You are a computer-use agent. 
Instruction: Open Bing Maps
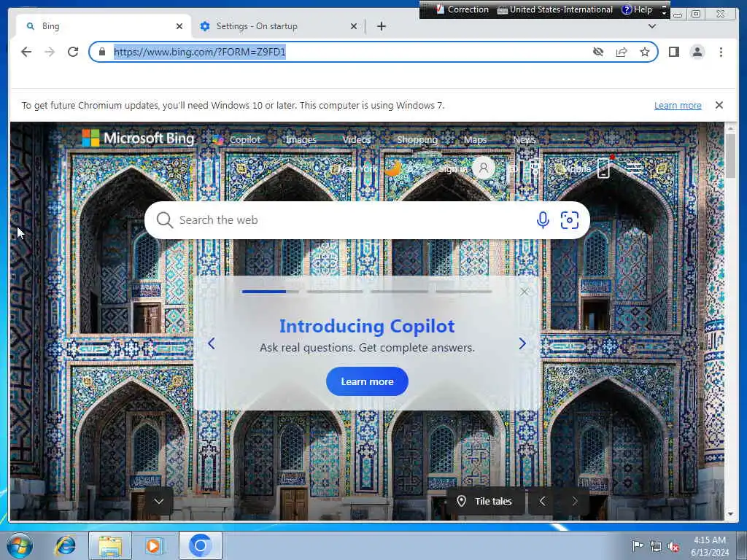pyautogui.click(x=475, y=139)
